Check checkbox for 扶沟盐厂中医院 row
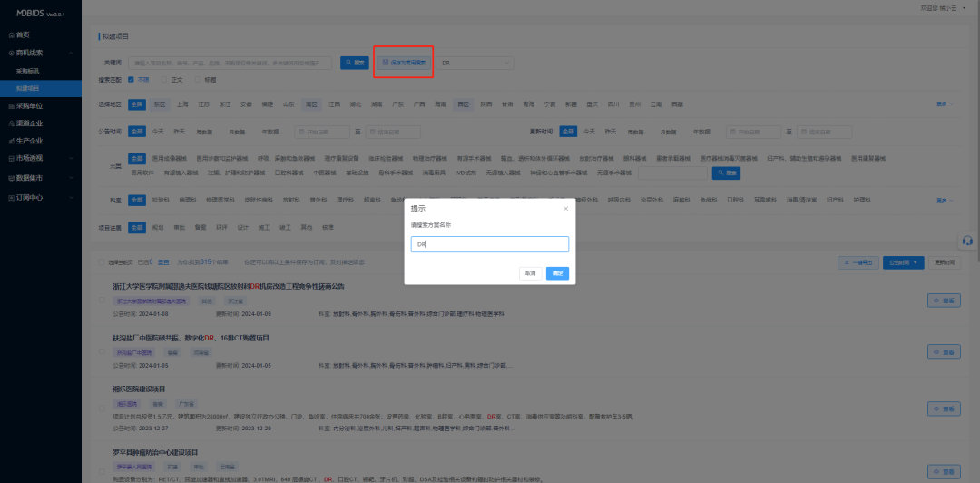Image resolution: width=980 pixels, height=483 pixels. pyautogui.click(x=102, y=351)
